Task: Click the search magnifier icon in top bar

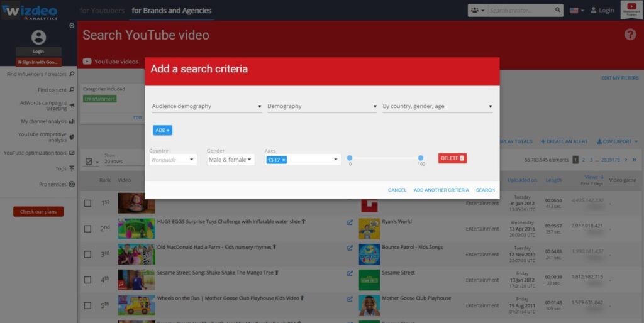Action: tap(558, 10)
